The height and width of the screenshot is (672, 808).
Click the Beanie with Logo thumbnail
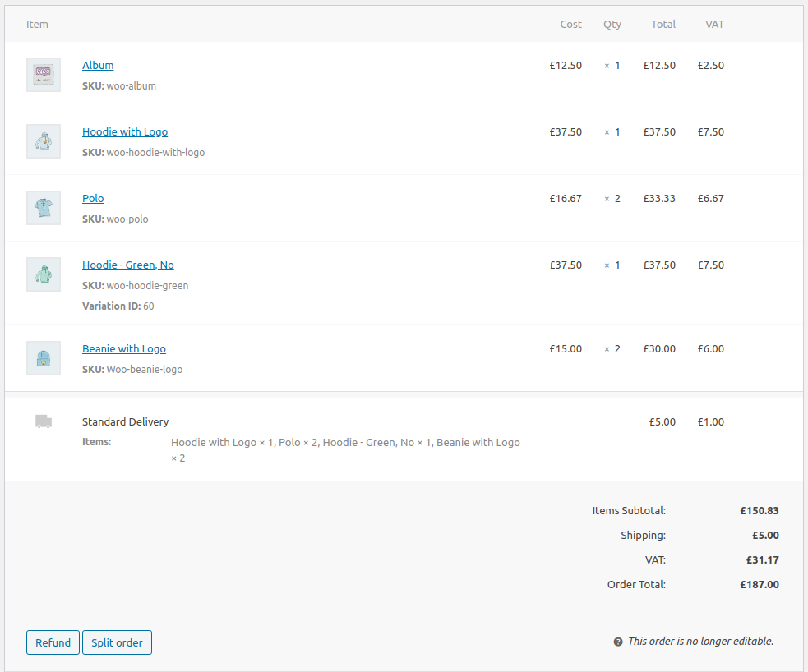pos(43,357)
